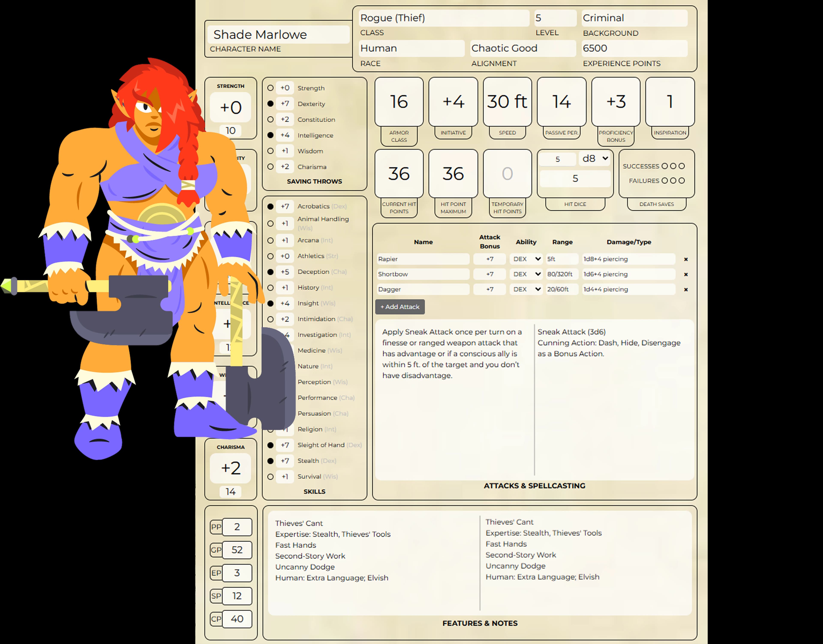Disable Stealth skill proficiency
Screen dimensions: 823x644
click(x=270, y=461)
